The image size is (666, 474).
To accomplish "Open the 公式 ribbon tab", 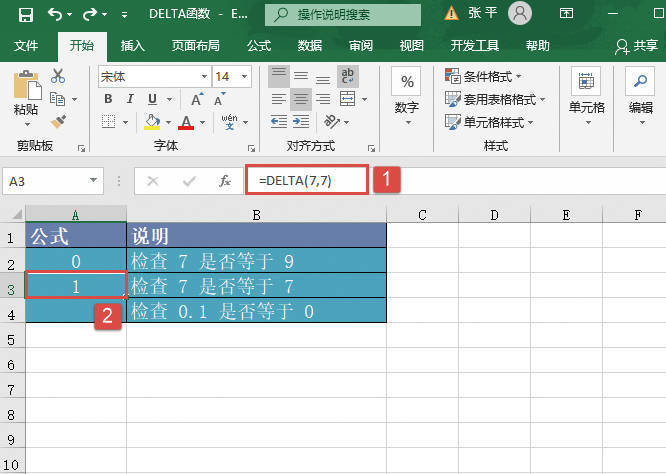I will (259, 45).
